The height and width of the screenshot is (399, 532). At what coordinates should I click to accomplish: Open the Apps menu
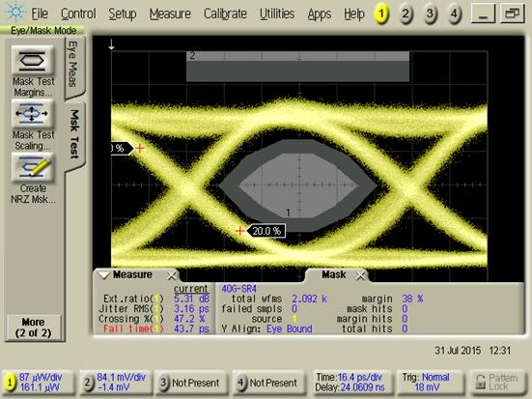pyautogui.click(x=320, y=14)
